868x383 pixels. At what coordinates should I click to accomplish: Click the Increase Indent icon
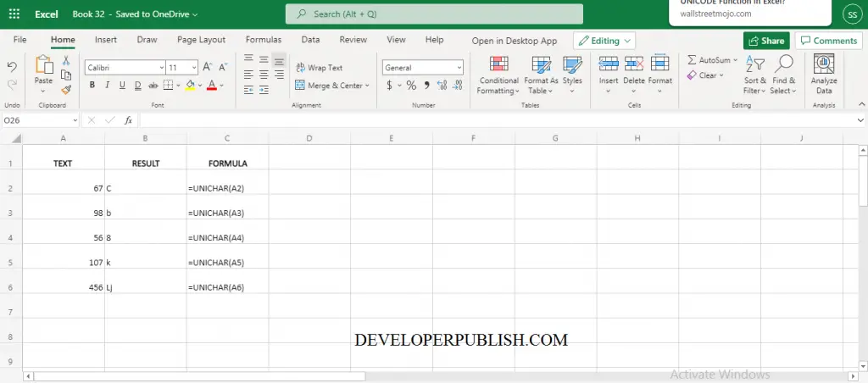(x=264, y=89)
